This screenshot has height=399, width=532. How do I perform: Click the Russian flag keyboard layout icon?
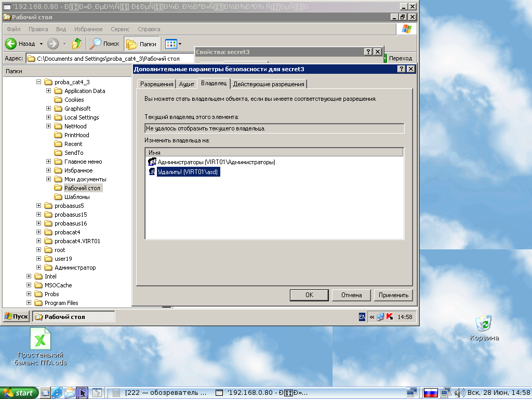pos(430,393)
